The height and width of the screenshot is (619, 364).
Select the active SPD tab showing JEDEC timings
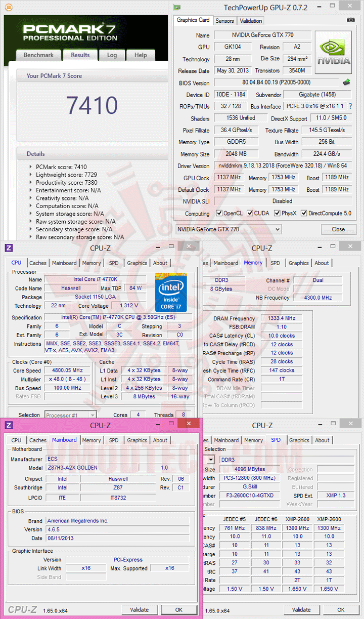(275, 440)
